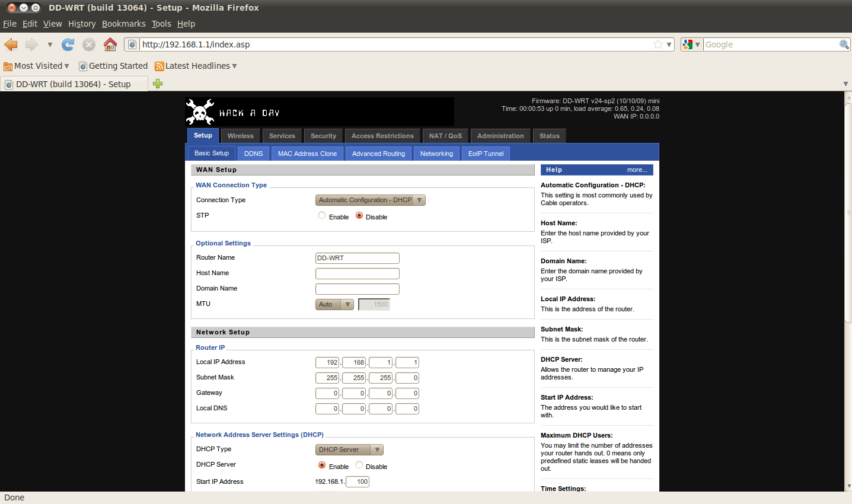Click the page vertical scrollbar

[848, 213]
